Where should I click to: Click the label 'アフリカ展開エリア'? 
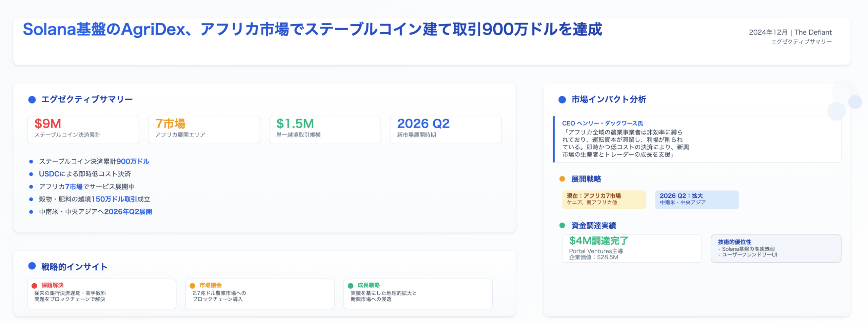coord(180,135)
